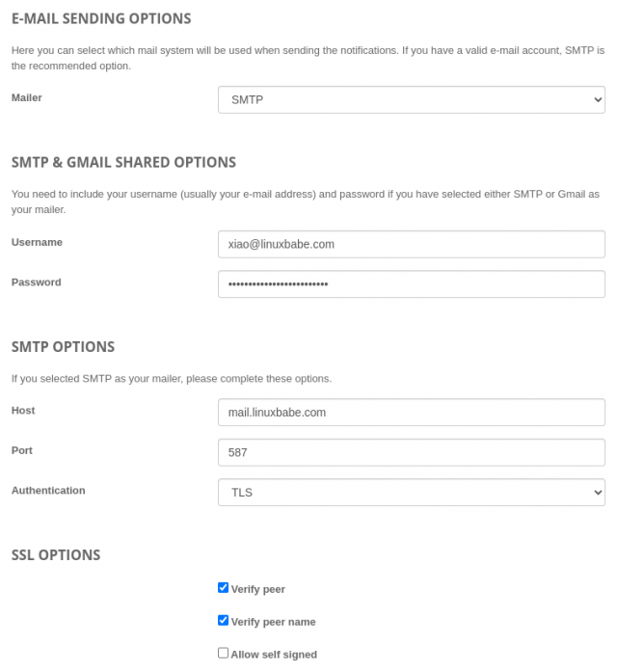Expand the Authentication dropdown set to TLS
This screenshot has width=617, height=672.
(411, 492)
